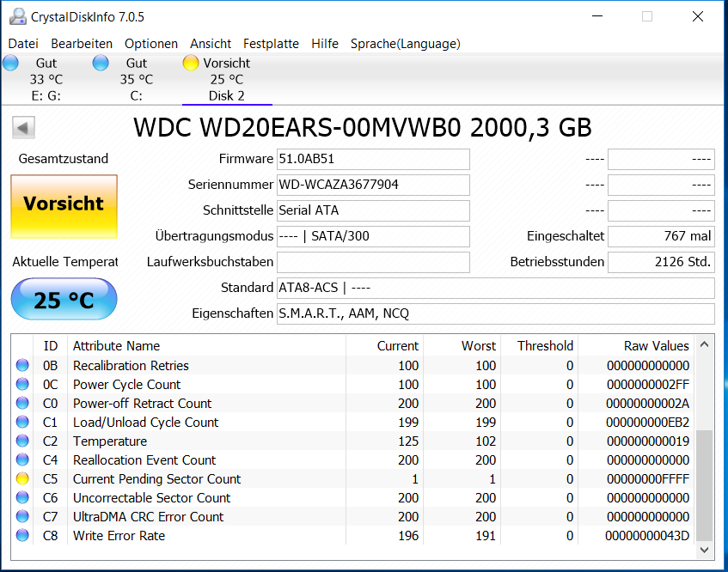728x572 pixels.
Task: Select the Power Cycle Count row name
Action: [x=126, y=384]
